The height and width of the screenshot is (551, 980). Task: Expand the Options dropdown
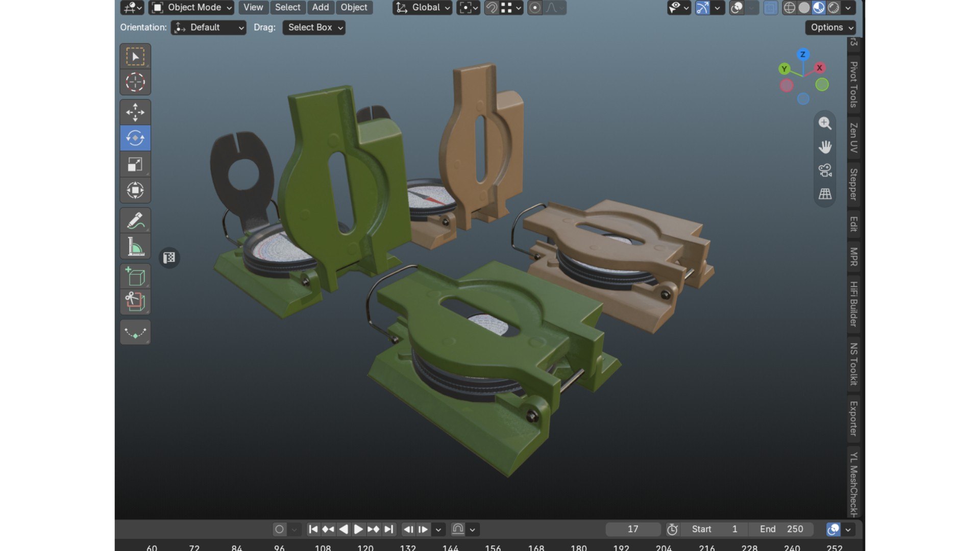click(830, 28)
